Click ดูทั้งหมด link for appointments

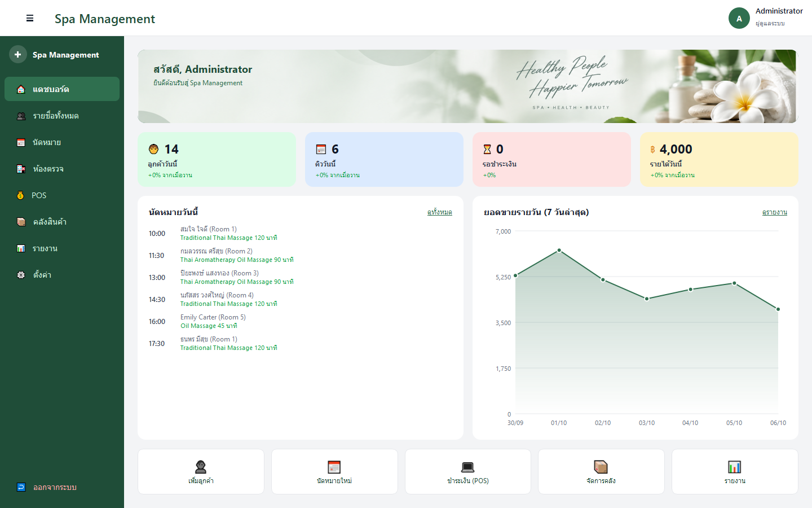point(439,212)
